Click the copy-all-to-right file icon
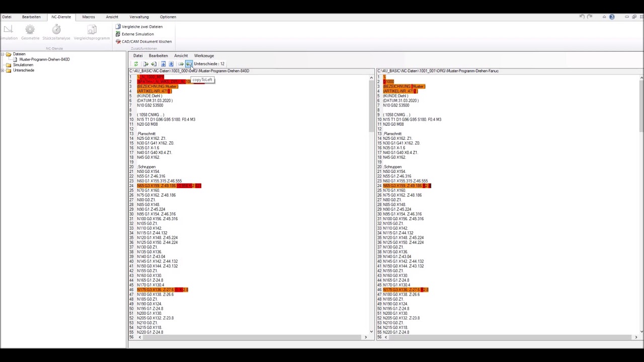This screenshot has width=644, height=362. point(146,64)
